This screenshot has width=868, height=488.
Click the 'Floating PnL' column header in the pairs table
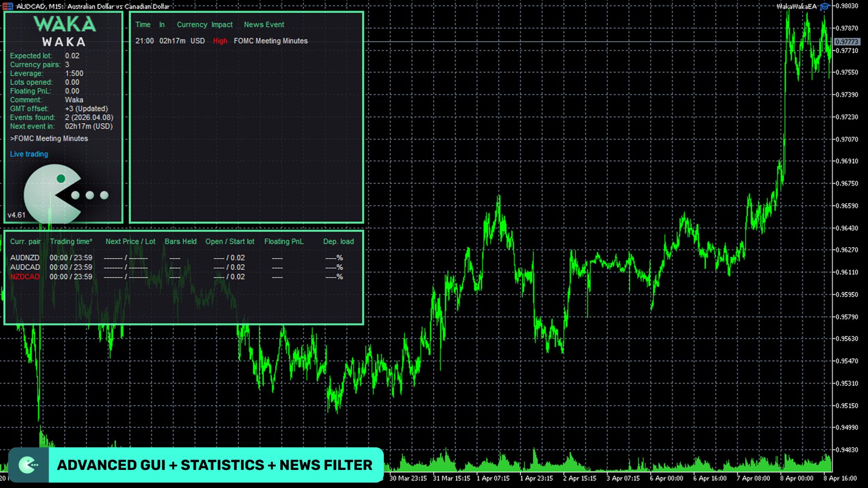284,242
